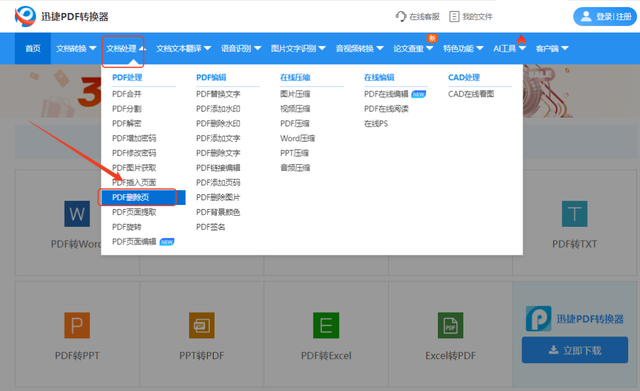The height and width of the screenshot is (391, 640).
Task: Select PDF分割 from the menu
Action: 127,109
